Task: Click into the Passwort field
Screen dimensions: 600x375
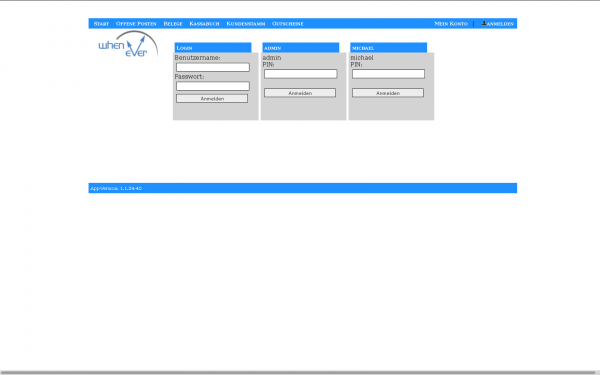Action: 213,86
